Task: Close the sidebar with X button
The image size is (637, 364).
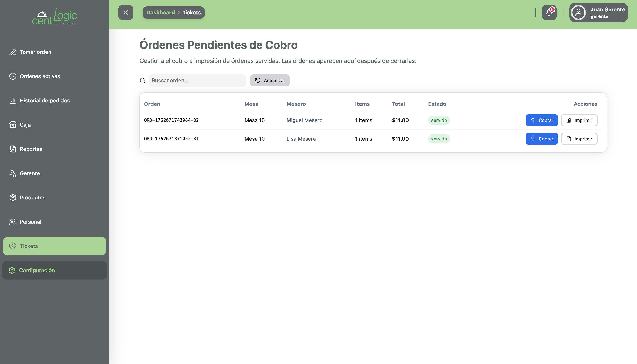Action: pyautogui.click(x=126, y=13)
